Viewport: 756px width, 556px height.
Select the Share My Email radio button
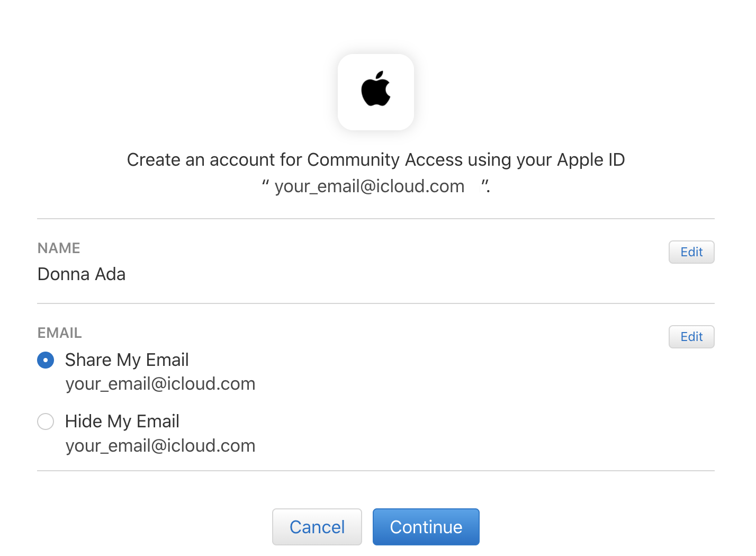click(46, 360)
